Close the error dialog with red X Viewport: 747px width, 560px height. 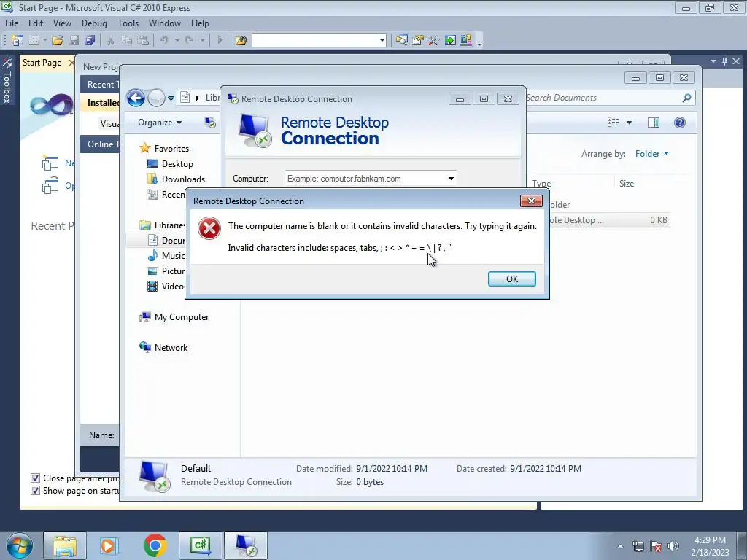pyautogui.click(x=531, y=201)
